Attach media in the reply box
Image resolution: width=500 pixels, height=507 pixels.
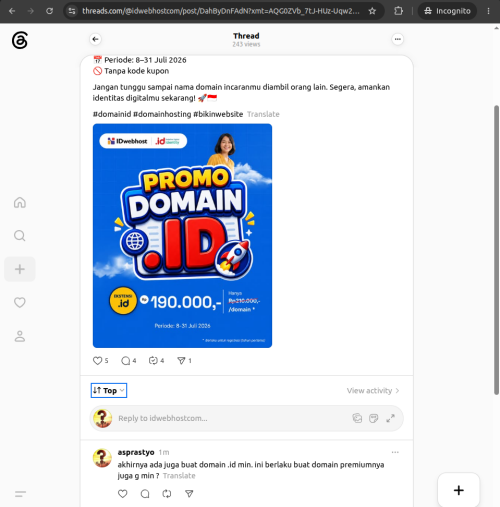[357, 418]
